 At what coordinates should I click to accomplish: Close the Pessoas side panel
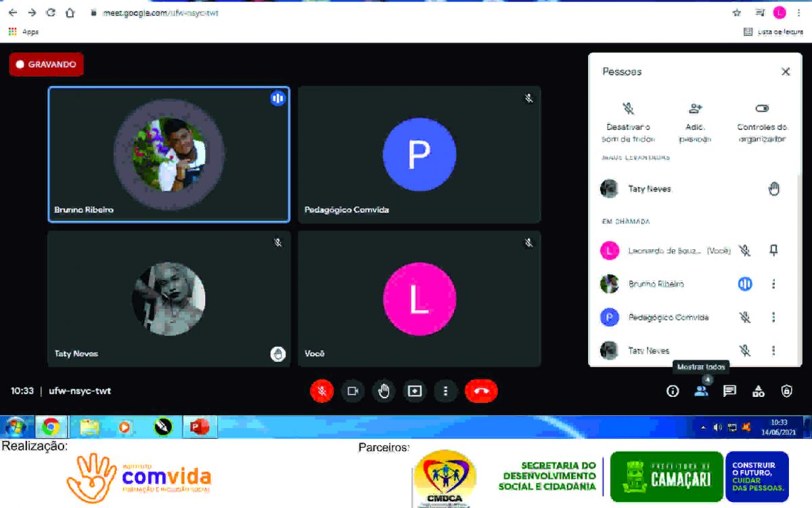coord(786,72)
